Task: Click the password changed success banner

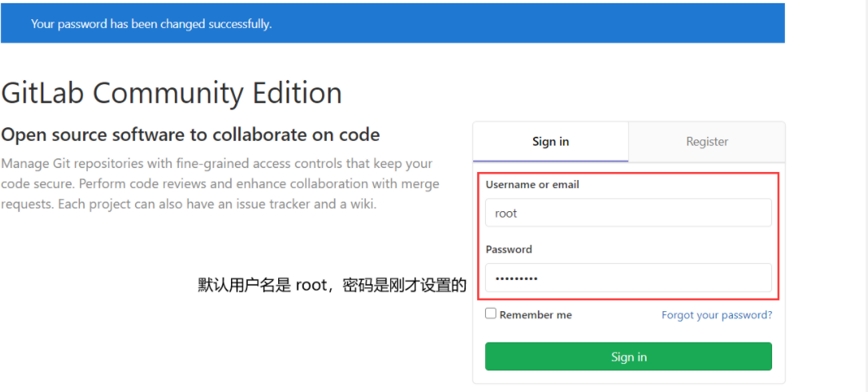Action: (x=392, y=24)
